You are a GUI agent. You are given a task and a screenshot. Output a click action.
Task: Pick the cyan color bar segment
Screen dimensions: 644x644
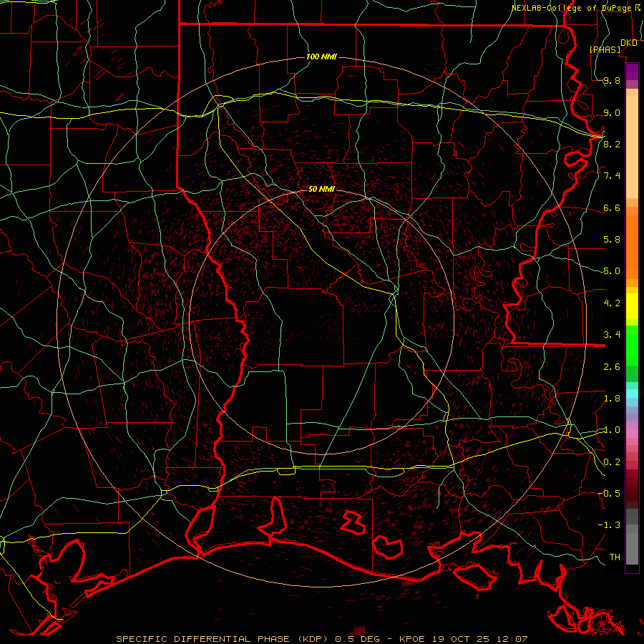(x=632, y=394)
